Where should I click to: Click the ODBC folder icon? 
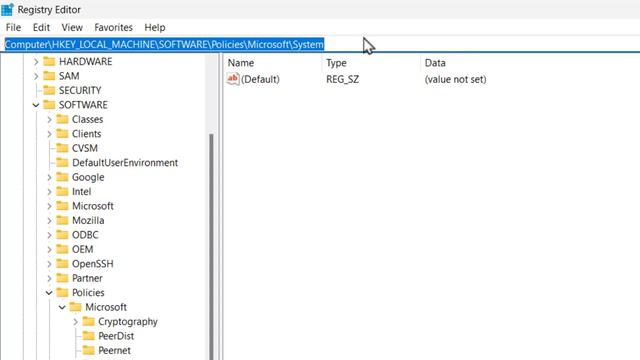point(62,235)
